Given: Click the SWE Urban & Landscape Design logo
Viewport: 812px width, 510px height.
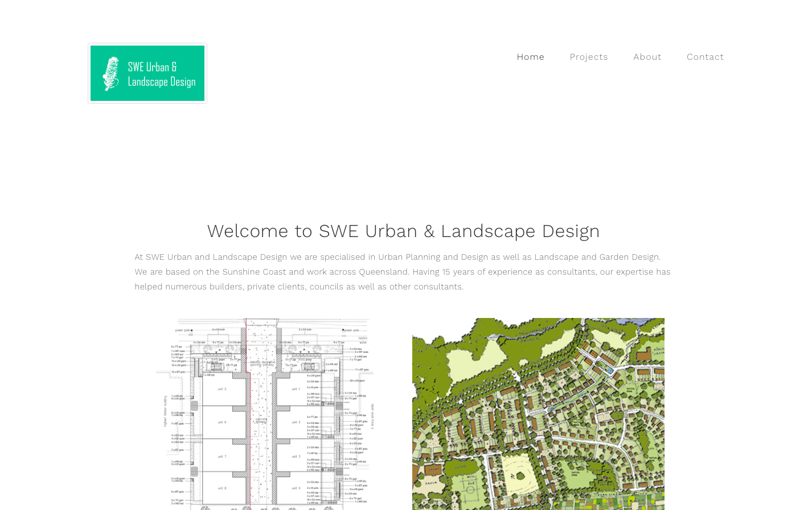Looking at the screenshot, I should coord(147,74).
